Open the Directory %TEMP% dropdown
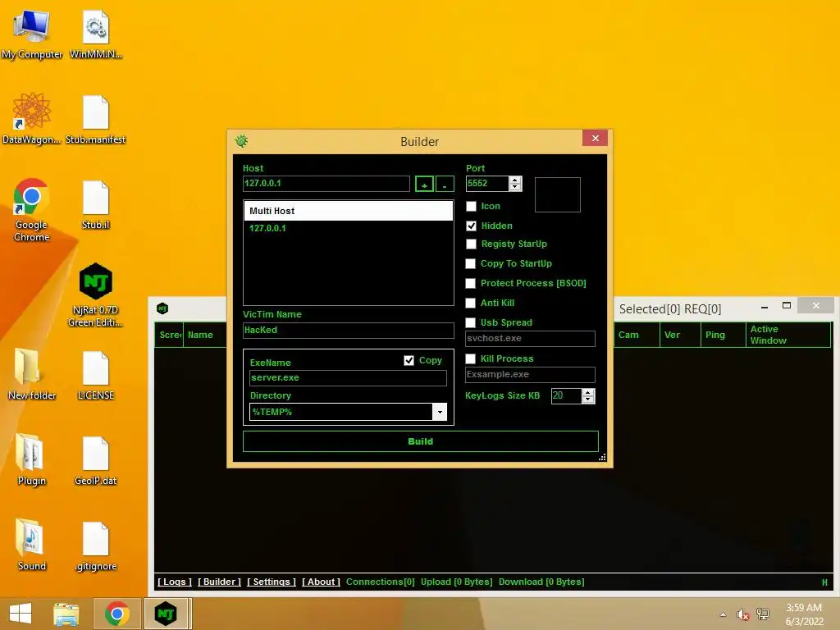 click(440, 412)
